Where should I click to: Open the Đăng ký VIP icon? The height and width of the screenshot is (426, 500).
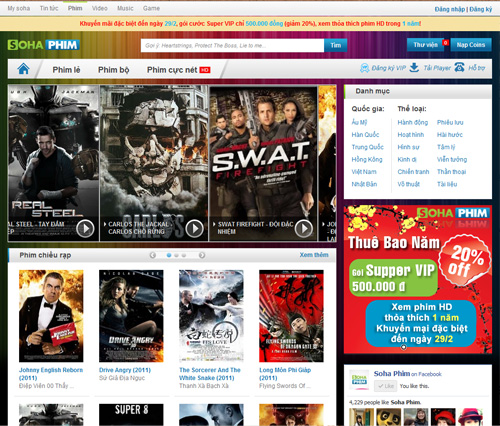coord(365,68)
